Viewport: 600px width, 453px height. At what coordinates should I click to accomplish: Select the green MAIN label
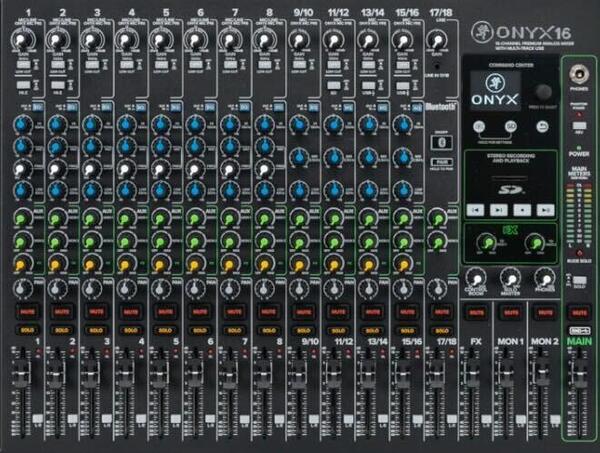(x=579, y=341)
